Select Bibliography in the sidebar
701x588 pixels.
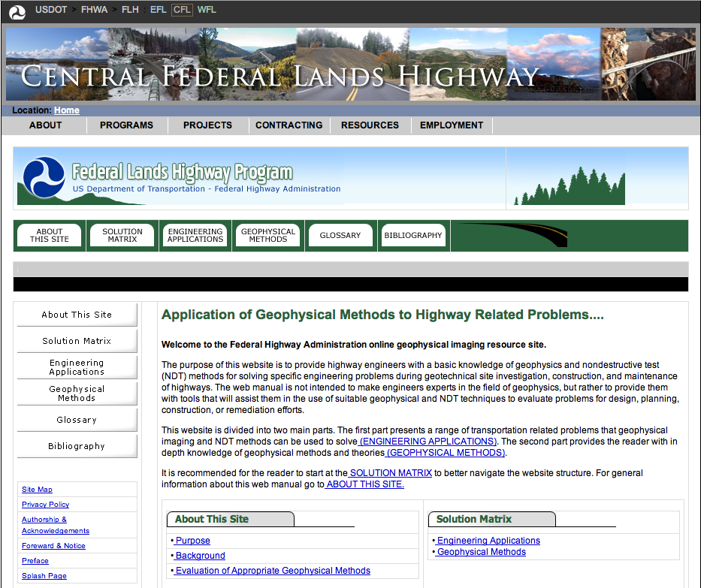(x=77, y=446)
